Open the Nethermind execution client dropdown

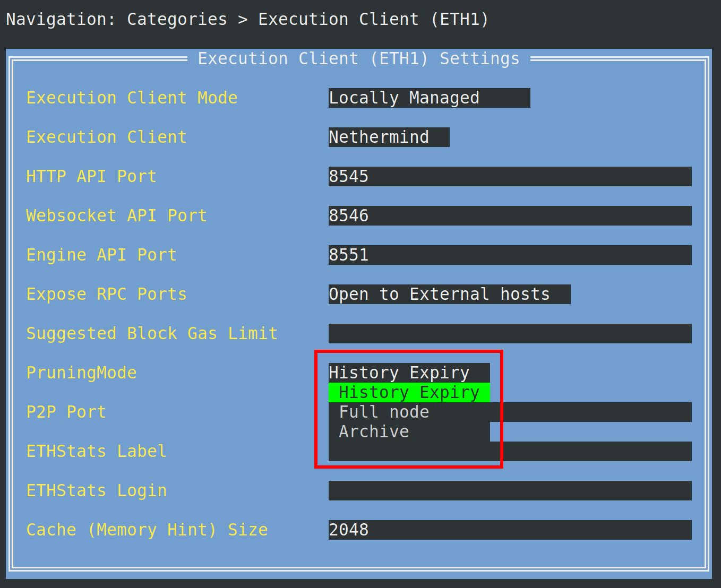pyautogui.click(x=388, y=137)
